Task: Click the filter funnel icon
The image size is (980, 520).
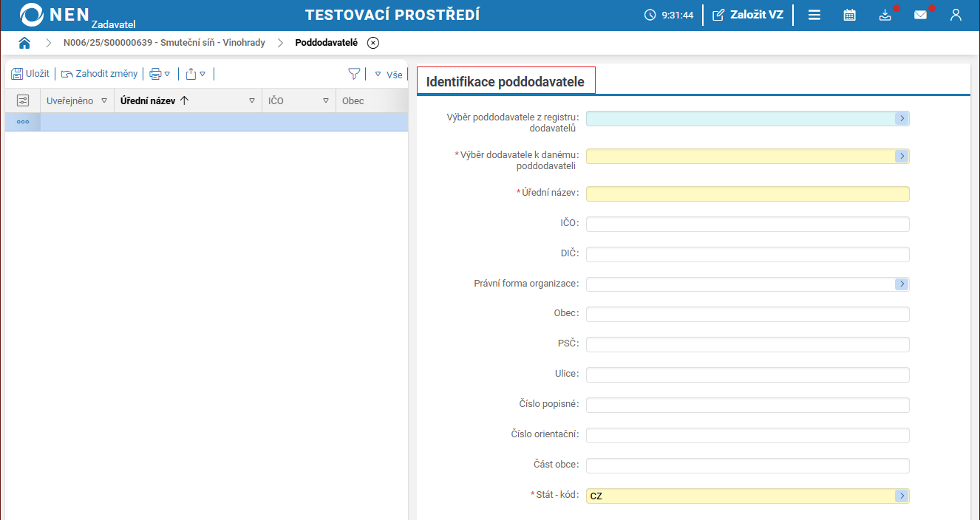Action: (x=354, y=74)
